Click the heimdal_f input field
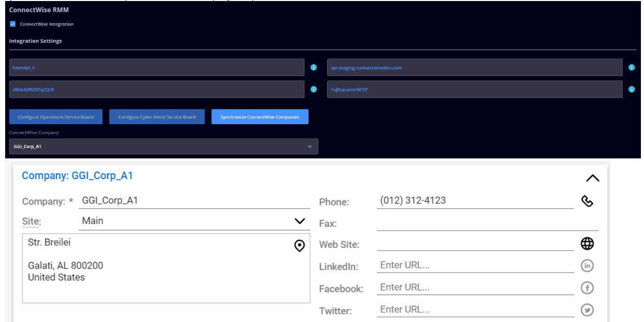This screenshot has width=644, height=322. point(157,67)
